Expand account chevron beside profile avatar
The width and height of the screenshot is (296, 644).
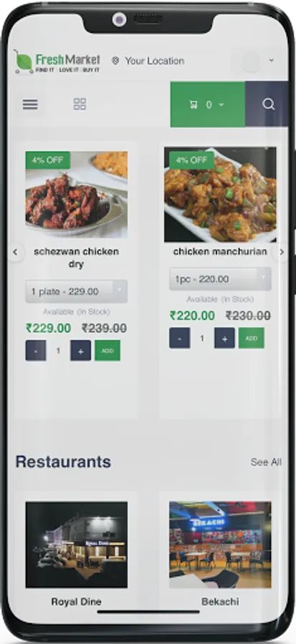click(272, 60)
